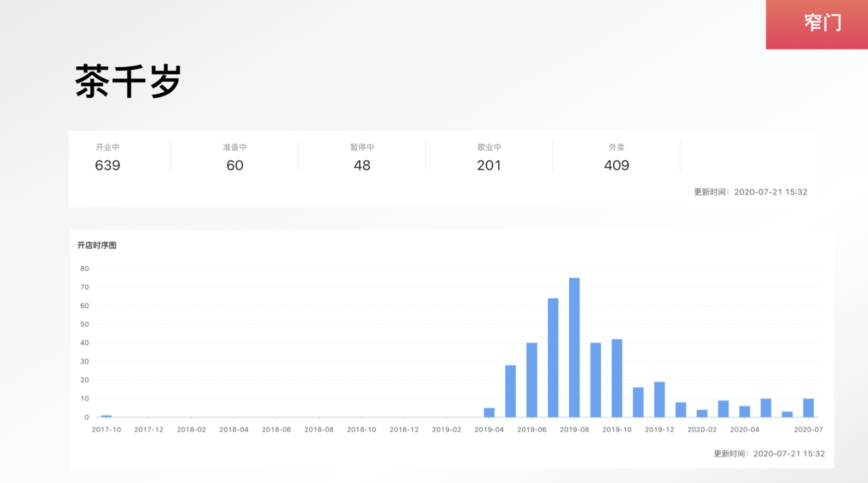Viewport: 868px width, 483px height.
Task: Click the red 窄门 logo badge
Action: [x=817, y=24]
